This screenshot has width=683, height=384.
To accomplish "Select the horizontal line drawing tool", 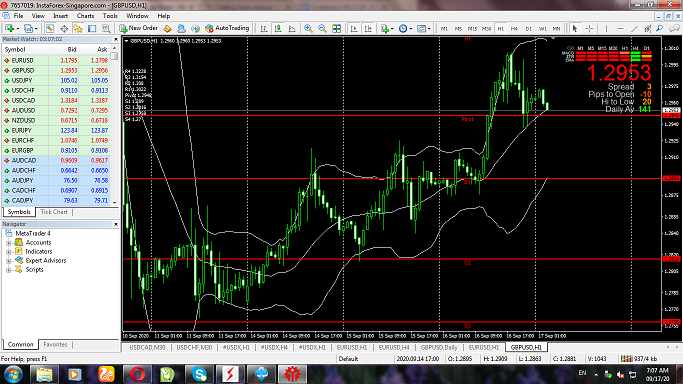I will 620,28.
